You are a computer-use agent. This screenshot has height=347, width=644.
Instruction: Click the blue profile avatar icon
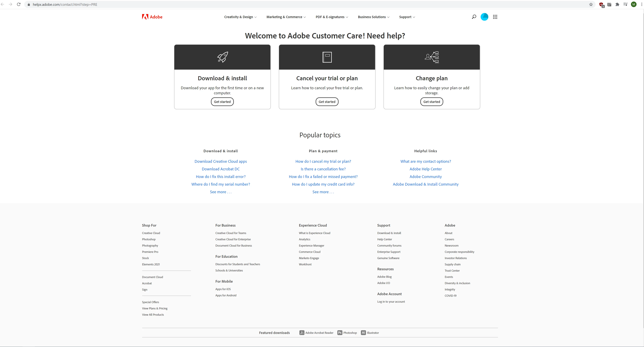[484, 17]
